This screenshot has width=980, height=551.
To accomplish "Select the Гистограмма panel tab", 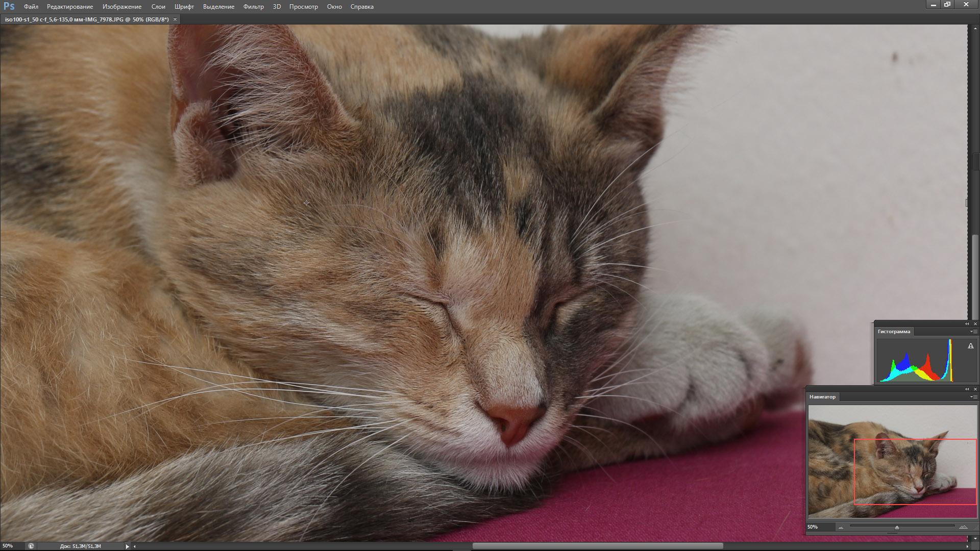I will coord(894,332).
